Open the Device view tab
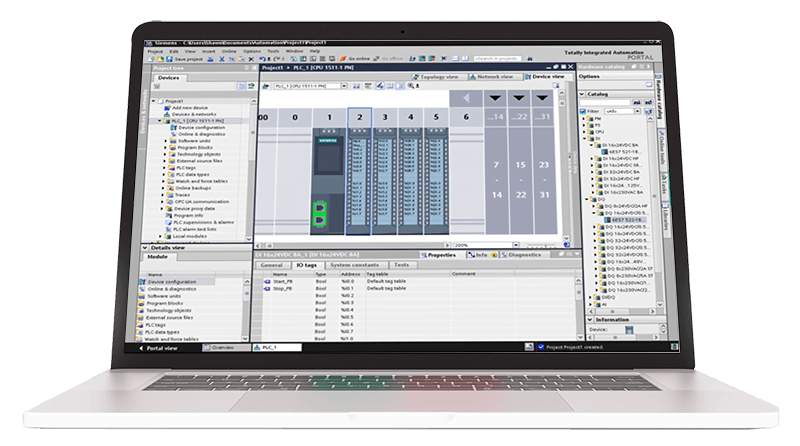Image resolution: width=800 pixels, height=446 pixels. click(x=549, y=77)
